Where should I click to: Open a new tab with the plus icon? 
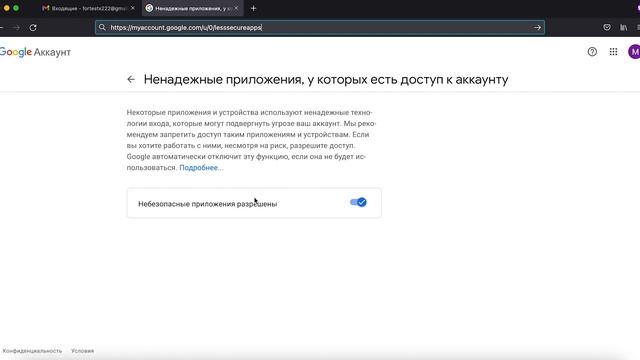tap(253, 8)
